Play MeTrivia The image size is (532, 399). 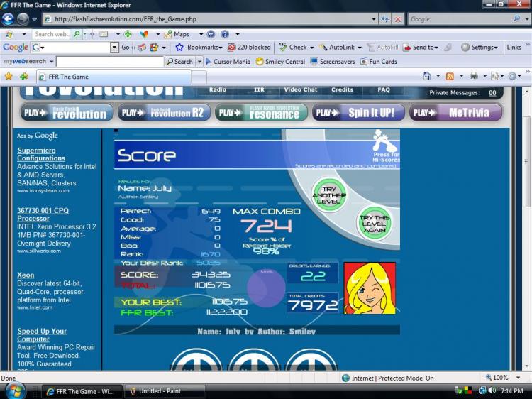point(455,112)
